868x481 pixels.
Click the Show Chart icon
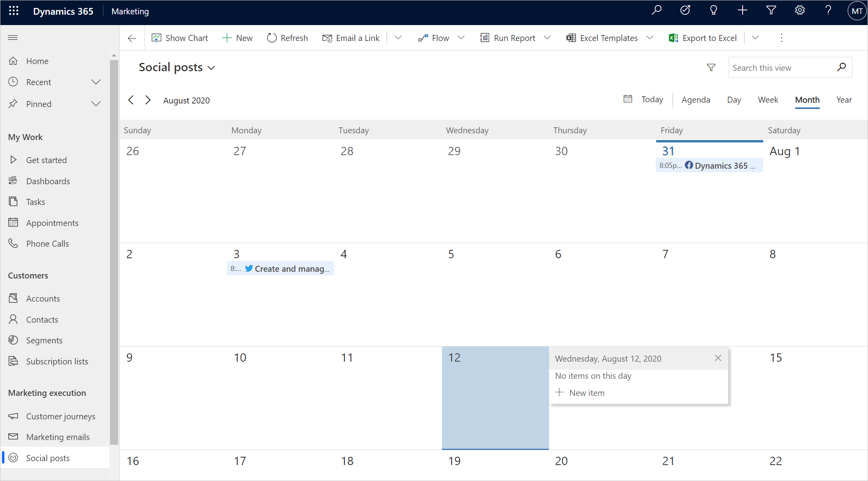[156, 37]
